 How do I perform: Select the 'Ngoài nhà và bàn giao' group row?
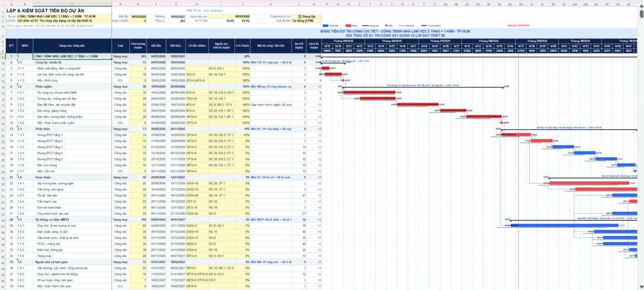tap(163, 262)
